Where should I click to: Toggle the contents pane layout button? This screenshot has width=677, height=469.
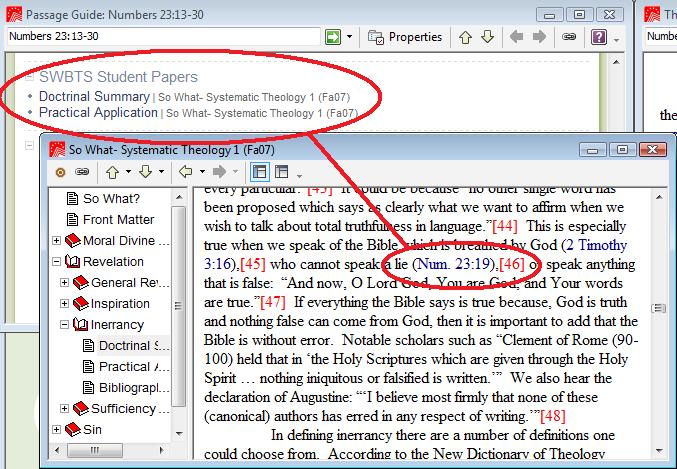(x=259, y=172)
